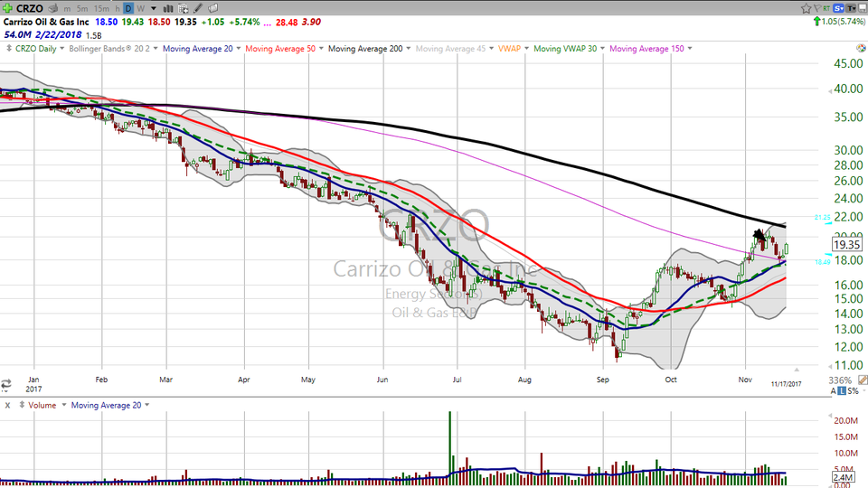Click the Bollinger Bands 20 2 label

[x=109, y=49]
